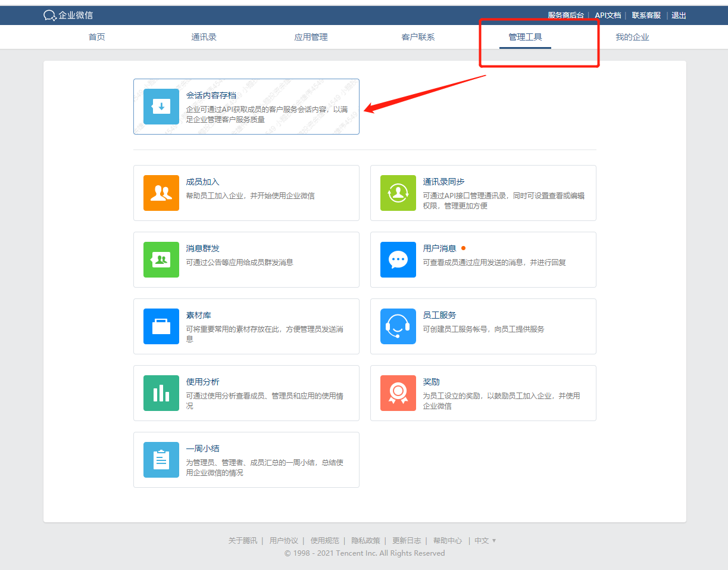Open the 一周小结 clipboard icon
Screen dimensions: 728x570
[x=161, y=460]
